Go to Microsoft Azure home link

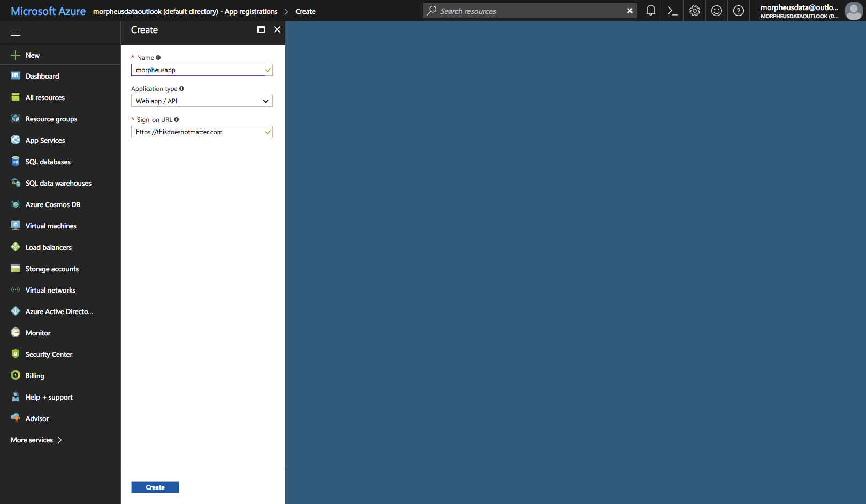click(48, 11)
